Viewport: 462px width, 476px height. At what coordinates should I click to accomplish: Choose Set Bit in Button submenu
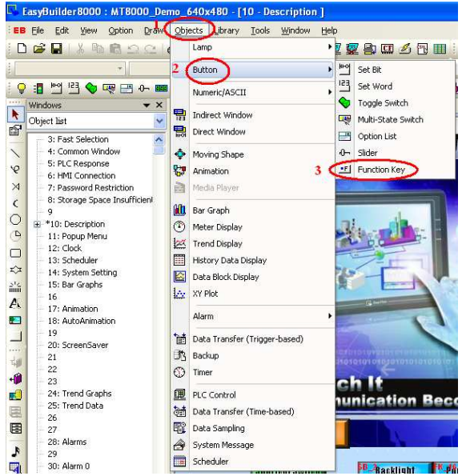tap(396, 70)
